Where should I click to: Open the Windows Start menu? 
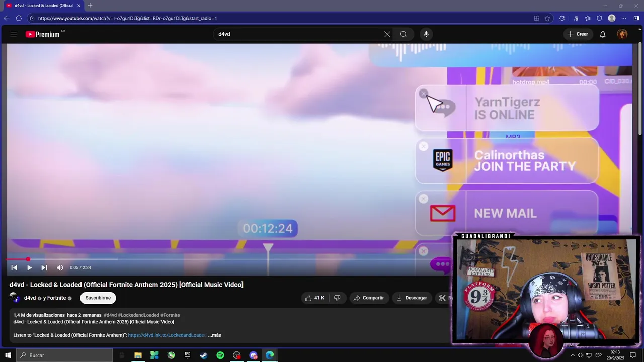8,355
